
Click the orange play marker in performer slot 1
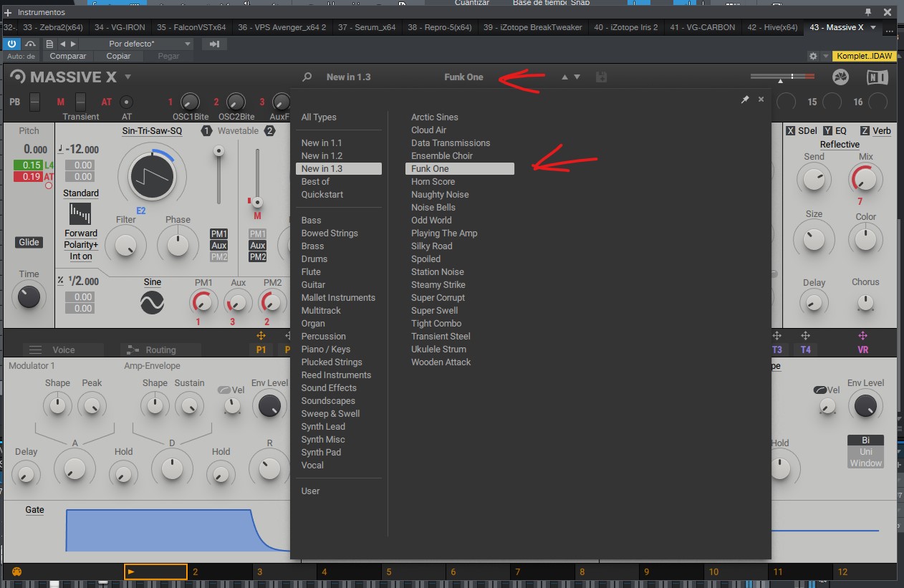132,572
